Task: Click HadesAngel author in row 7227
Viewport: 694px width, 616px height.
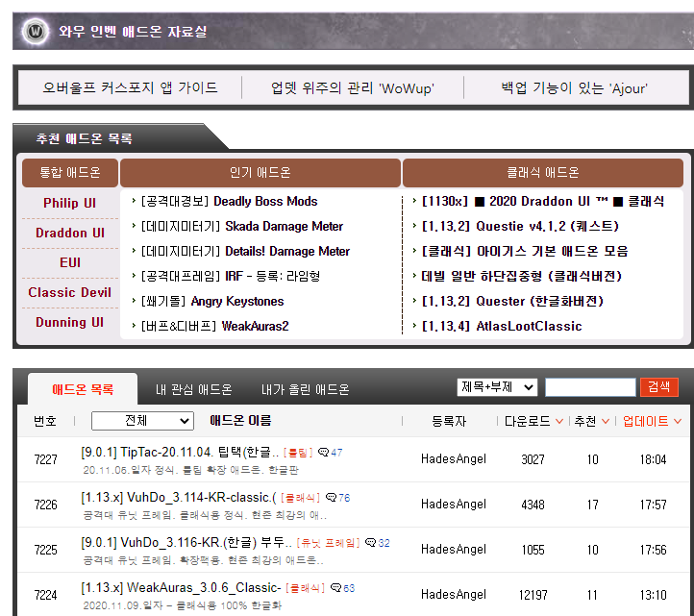Action: [454, 459]
